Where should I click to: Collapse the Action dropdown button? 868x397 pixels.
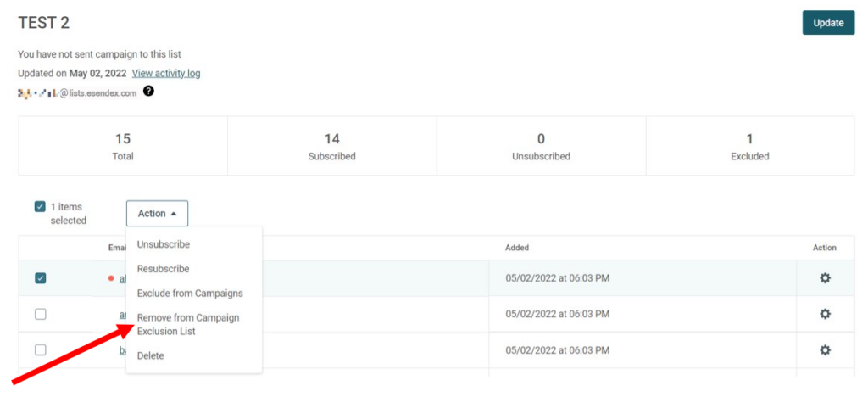pos(157,213)
